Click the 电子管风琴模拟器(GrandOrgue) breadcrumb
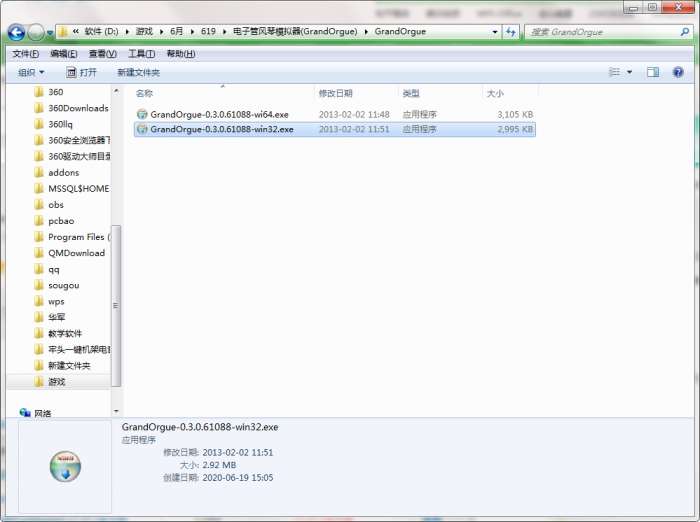The image size is (700, 522). point(295,31)
